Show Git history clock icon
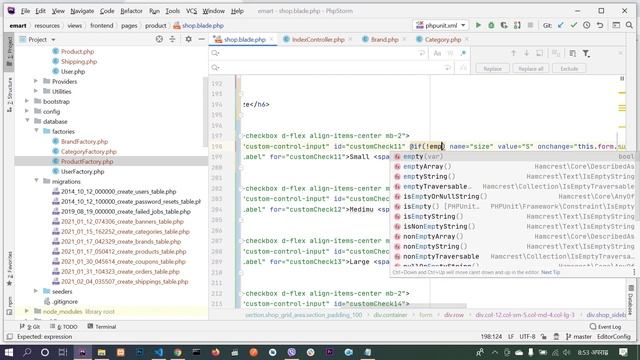 [x=587, y=25]
